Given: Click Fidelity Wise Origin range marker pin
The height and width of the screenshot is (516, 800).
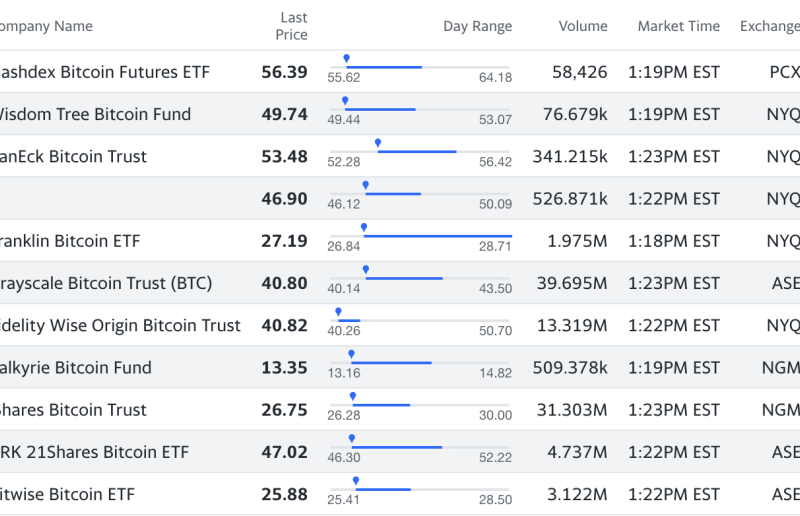Looking at the screenshot, I should (338, 312).
